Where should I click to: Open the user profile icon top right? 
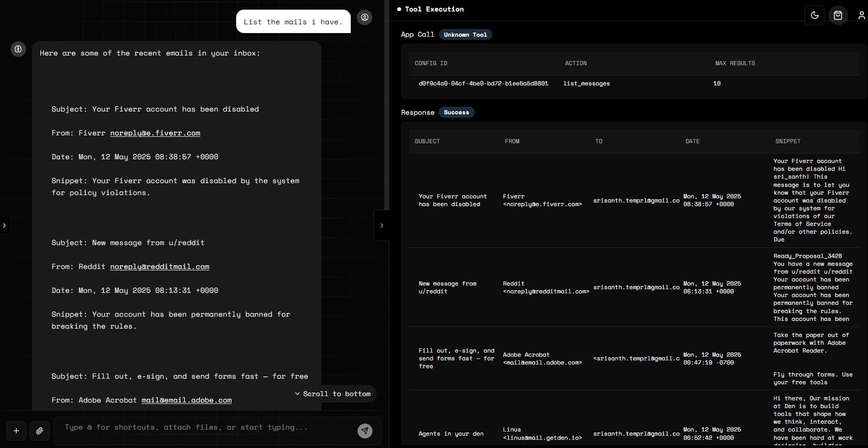click(x=862, y=15)
